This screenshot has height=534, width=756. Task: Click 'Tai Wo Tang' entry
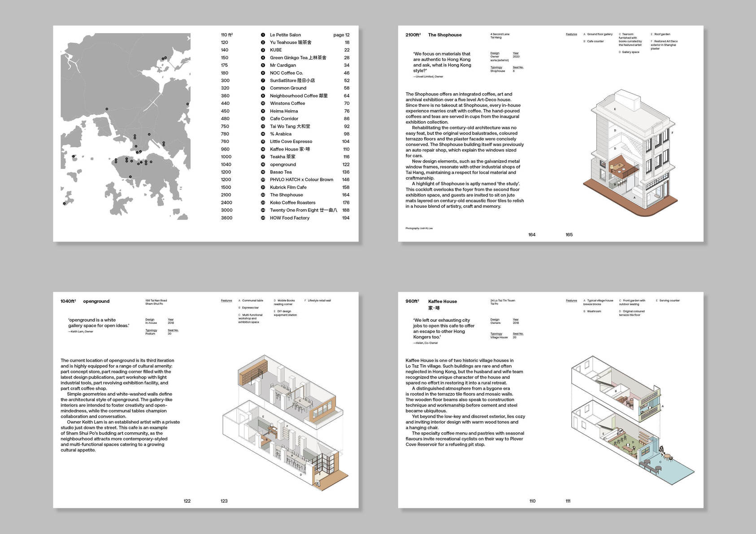[290, 126]
